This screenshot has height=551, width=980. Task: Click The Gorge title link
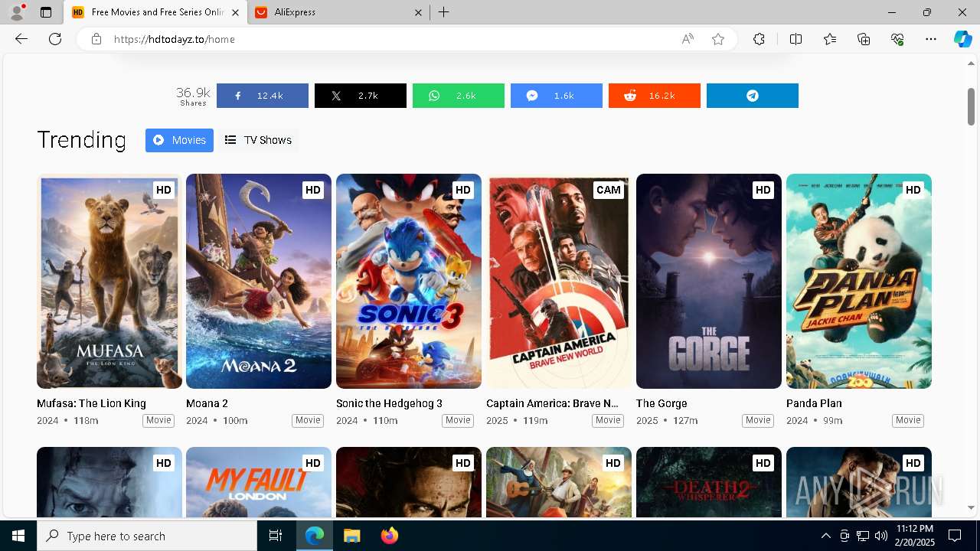(661, 403)
